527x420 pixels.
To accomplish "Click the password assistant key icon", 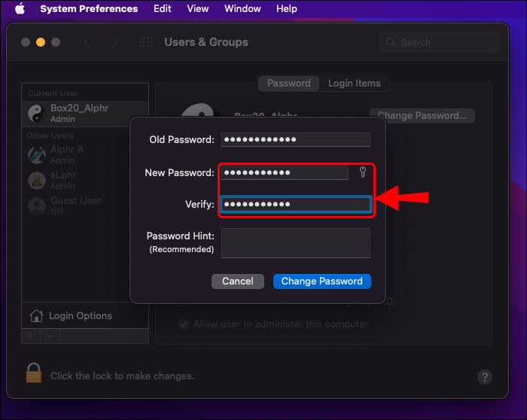I will click(x=362, y=173).
